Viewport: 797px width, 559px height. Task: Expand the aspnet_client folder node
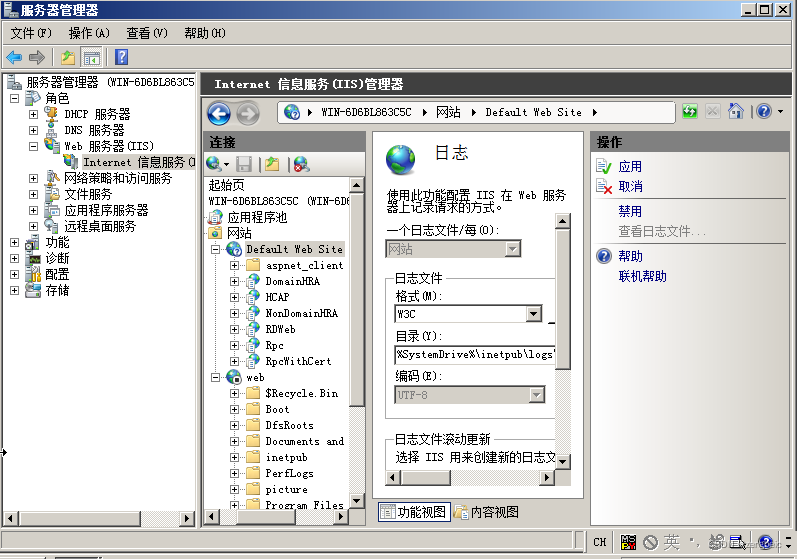pos(234,265)
